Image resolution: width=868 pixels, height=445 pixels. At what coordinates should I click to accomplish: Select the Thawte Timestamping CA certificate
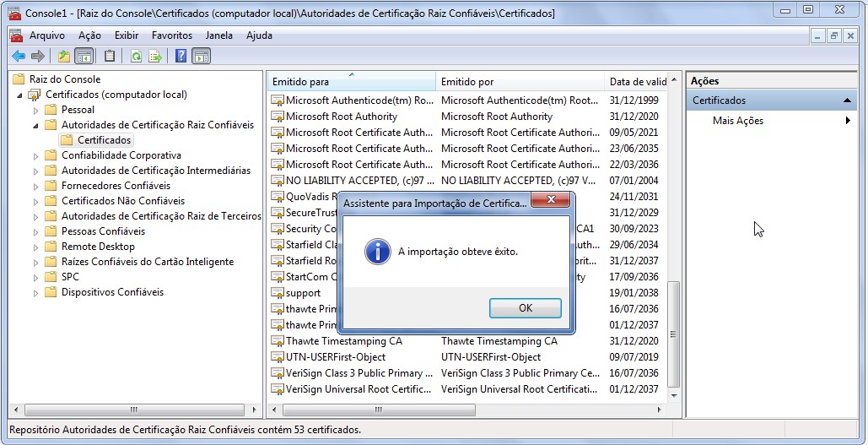tap(343, 341)
